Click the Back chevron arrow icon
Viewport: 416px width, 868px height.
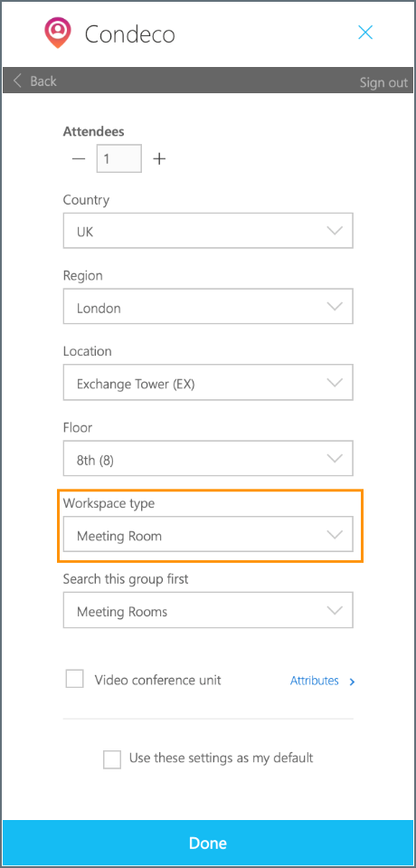coord(18,81)
